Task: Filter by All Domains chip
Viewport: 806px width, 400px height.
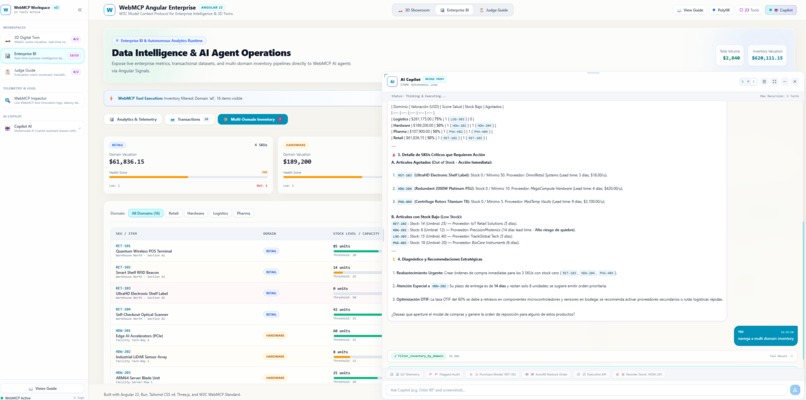Action: point(145,213)
